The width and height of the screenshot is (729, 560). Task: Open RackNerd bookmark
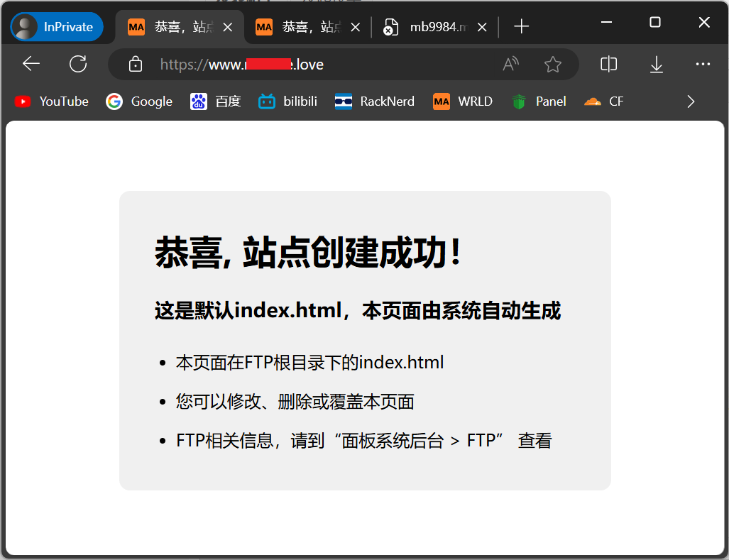point(374,101)
